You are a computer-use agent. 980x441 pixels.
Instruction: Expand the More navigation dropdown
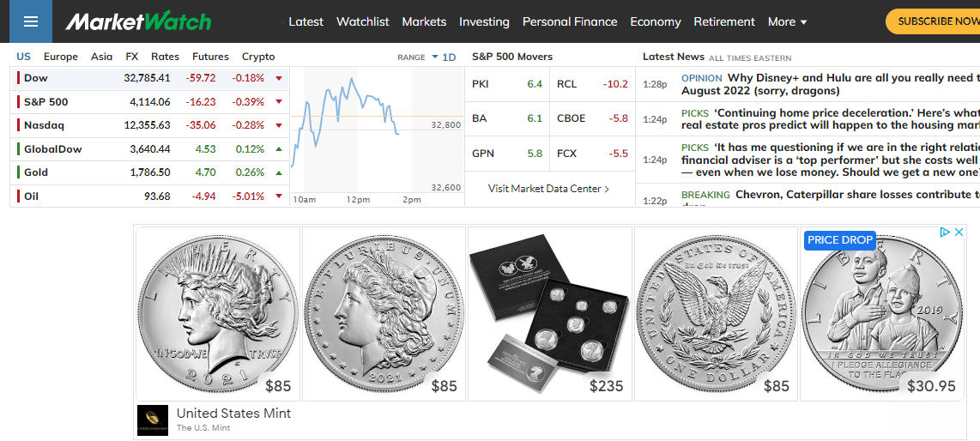click(x=787, y=21)
